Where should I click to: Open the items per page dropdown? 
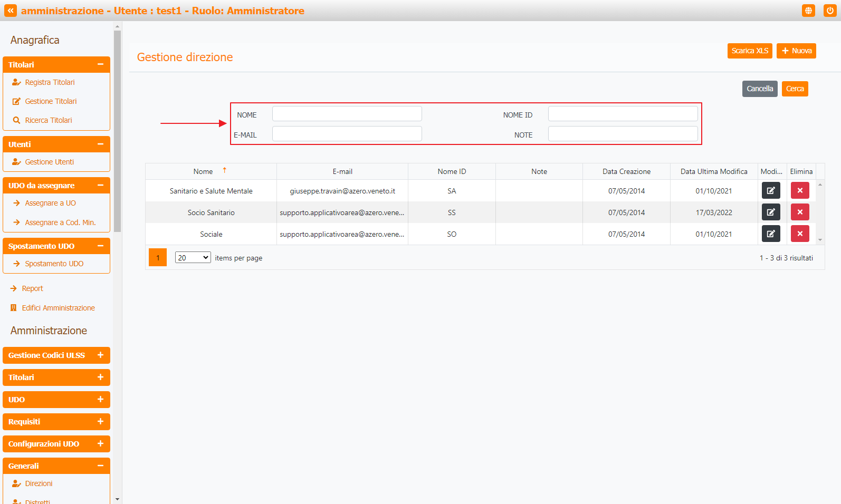pyautogui.click(x=193, y=258)
